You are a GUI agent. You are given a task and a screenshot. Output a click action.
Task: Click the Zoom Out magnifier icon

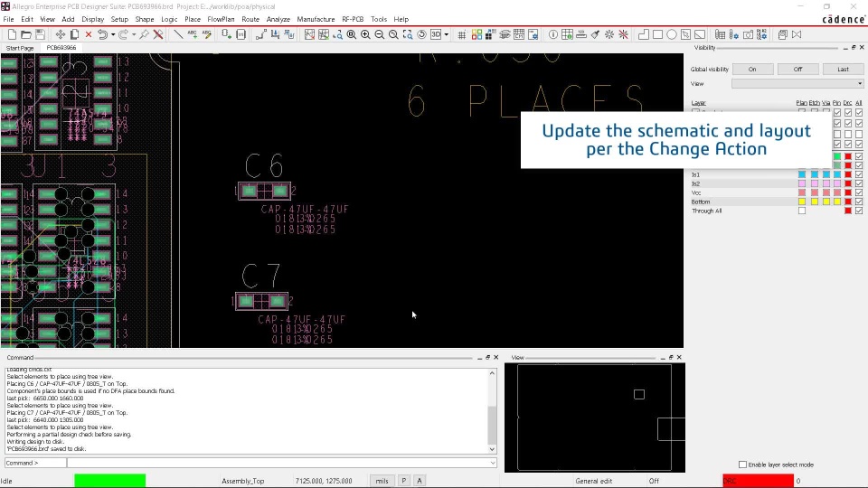tap(379, 34)
